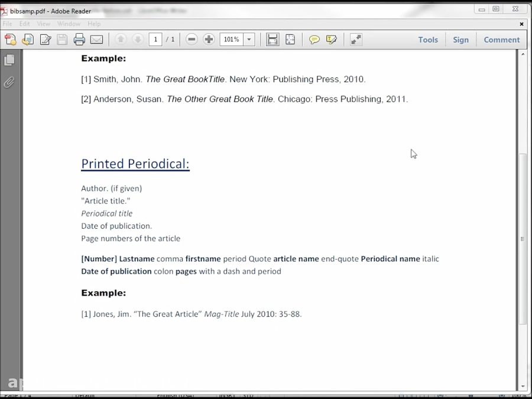
Task: Select the Highlight Text tool
Action: click(332, 39)
